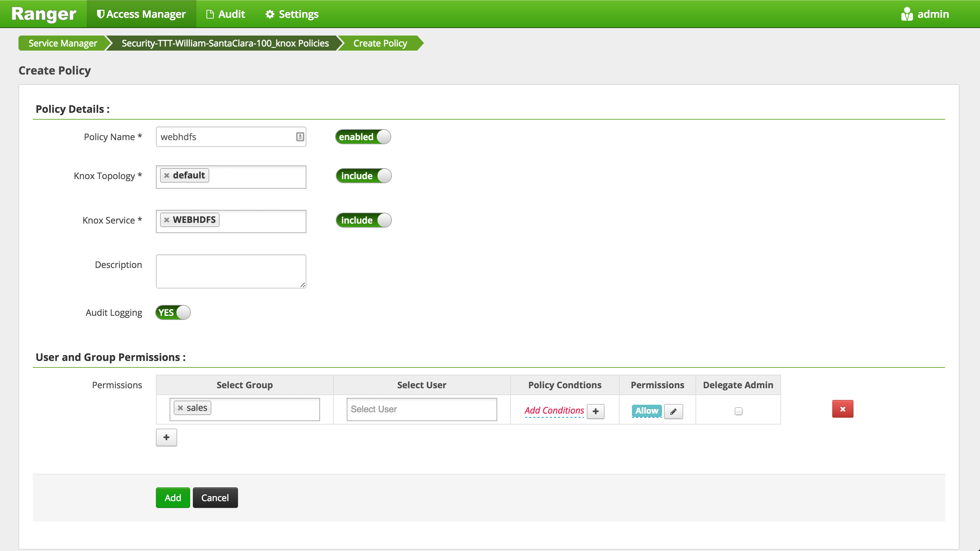Toggle the policy enabled switch
This screenshot has height=551, width=980.
tap(363, 137)
